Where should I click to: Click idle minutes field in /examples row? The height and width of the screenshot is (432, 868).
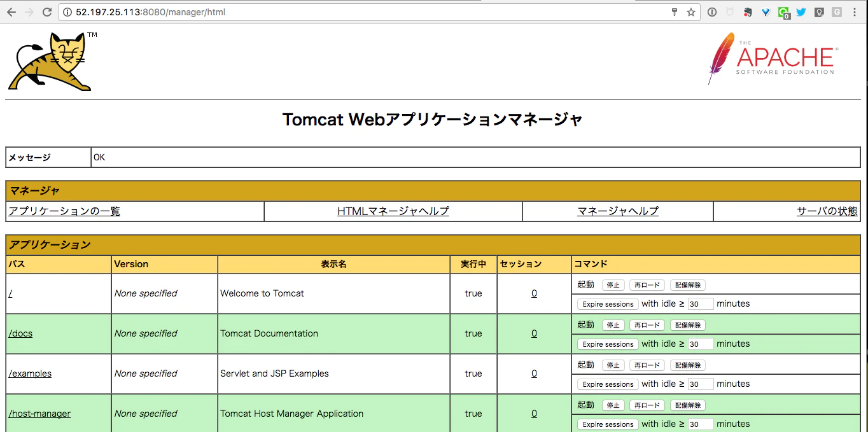coord(701,384)
